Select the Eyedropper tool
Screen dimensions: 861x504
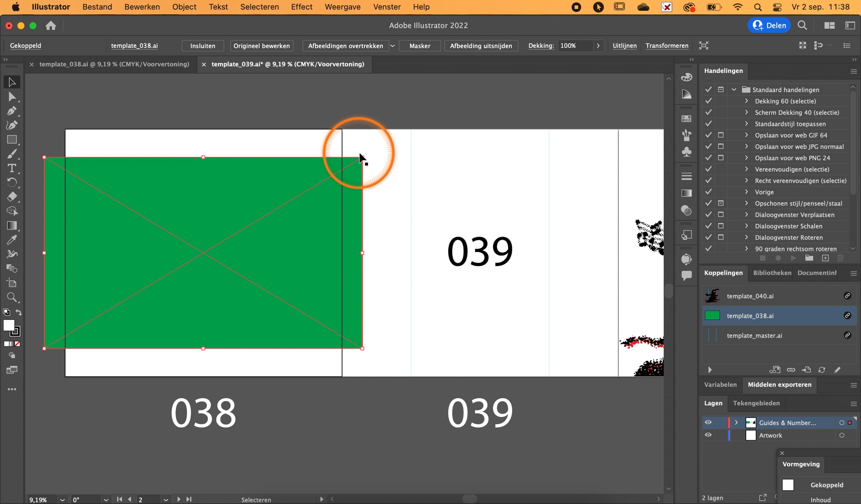coord(11,240)
